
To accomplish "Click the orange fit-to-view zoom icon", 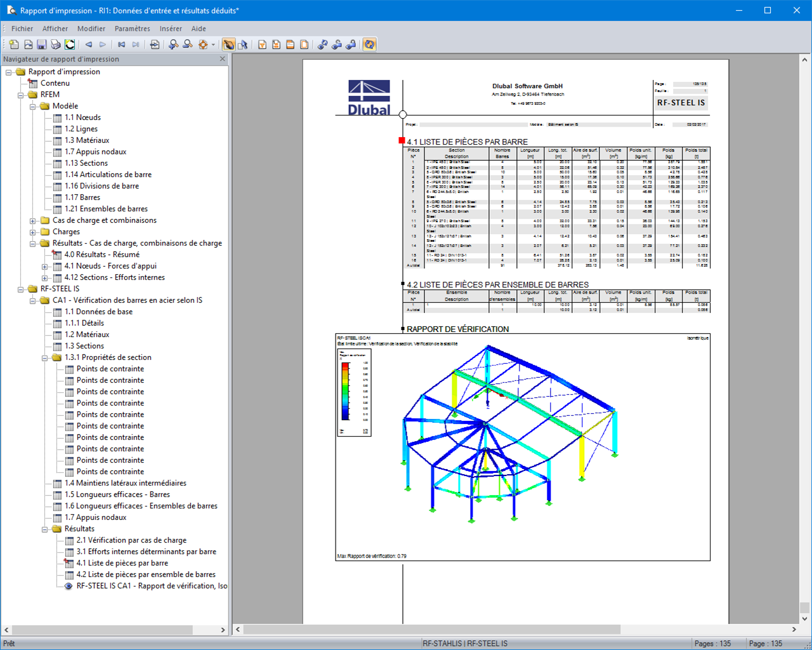I will [x=203, y=44].
